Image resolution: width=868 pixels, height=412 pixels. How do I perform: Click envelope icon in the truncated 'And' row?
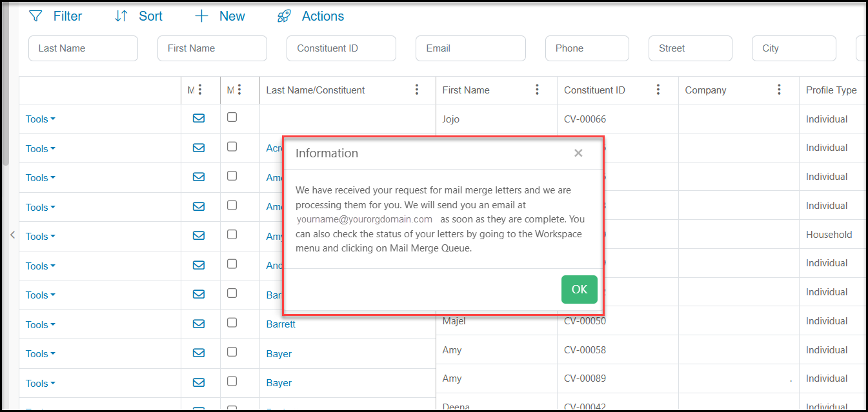[x=199, y=264]
